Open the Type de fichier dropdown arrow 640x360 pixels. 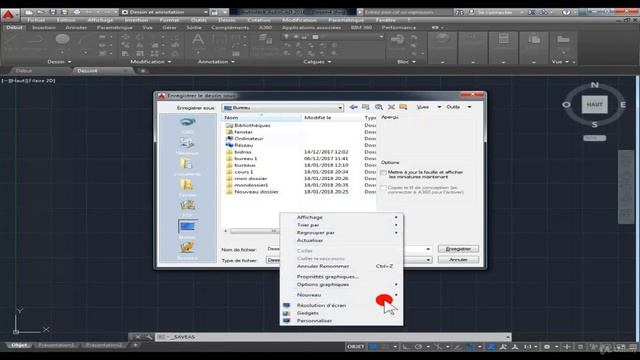click(x=428, y=260)
